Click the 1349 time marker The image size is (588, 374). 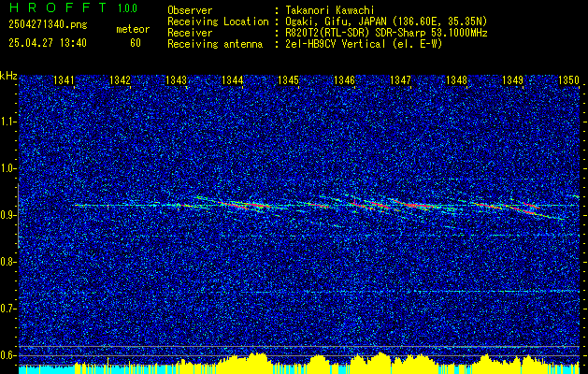512,80
